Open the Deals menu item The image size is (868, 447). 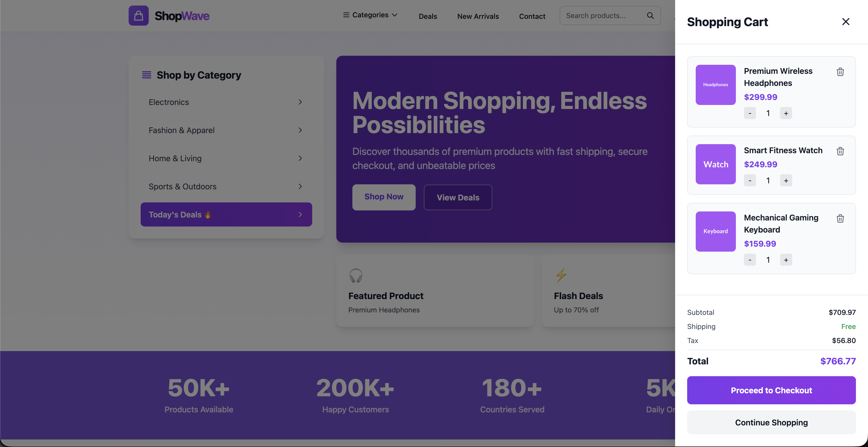[428, 16]
